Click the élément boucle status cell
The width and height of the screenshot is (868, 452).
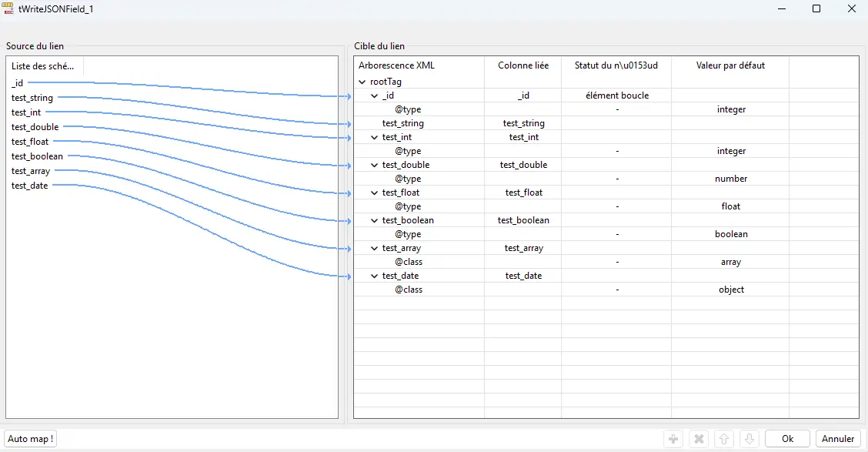(615, 95)
